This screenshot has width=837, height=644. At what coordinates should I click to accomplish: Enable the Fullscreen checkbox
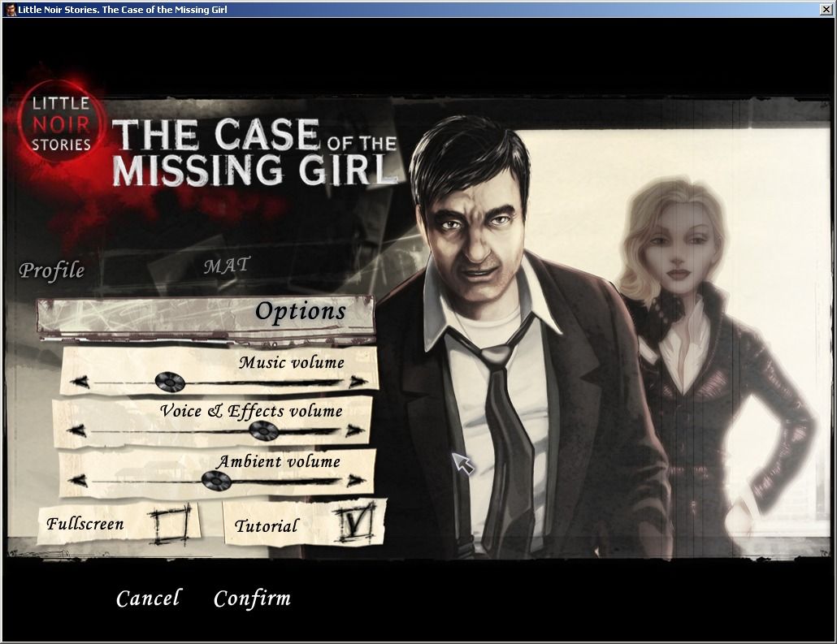(171, 525)
